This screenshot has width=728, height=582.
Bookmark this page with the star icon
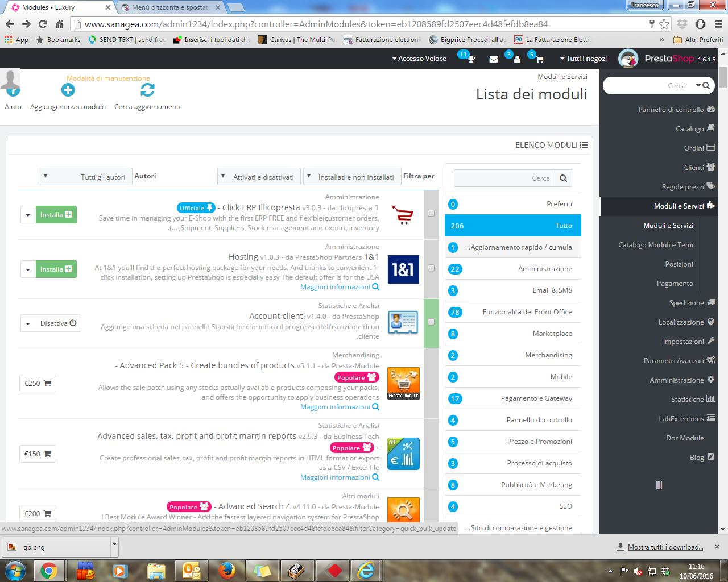[x=664, y=24]
